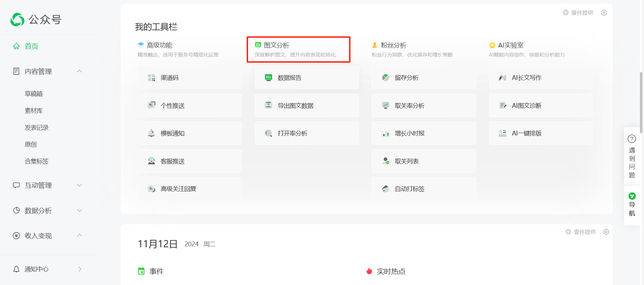Click the 互动管理 chat bubble icon
644x285 pixels.
16,185
